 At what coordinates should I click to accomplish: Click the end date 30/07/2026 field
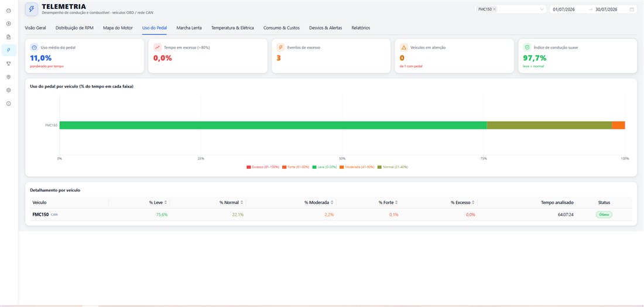tap(606, 9)
